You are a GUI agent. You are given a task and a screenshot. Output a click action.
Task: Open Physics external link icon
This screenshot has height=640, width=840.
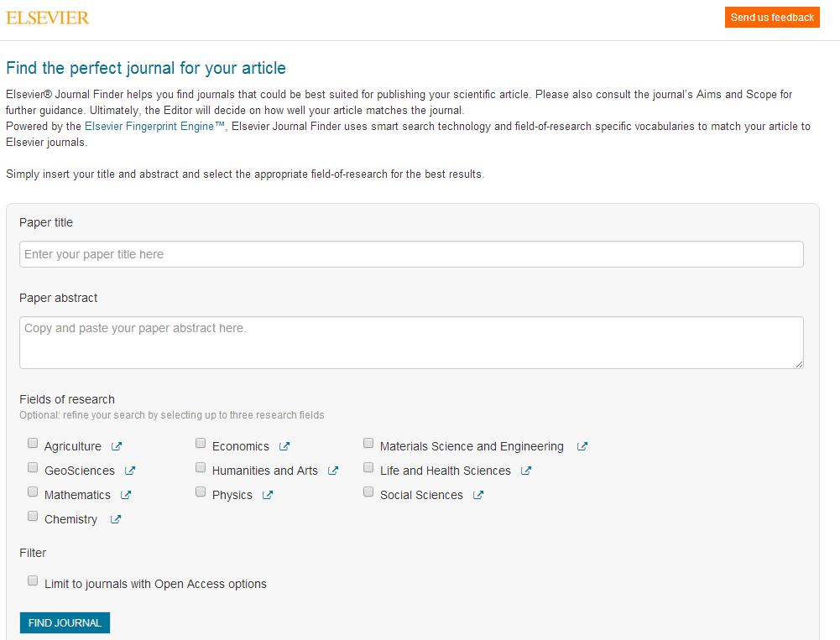(x=268, y=495)
